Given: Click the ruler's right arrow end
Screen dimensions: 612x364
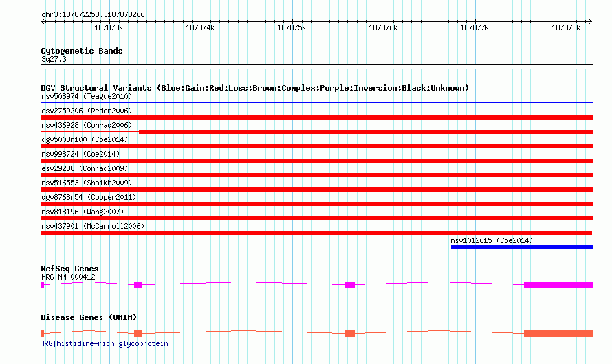Looking at the screenshot, I should coord(590,21).
